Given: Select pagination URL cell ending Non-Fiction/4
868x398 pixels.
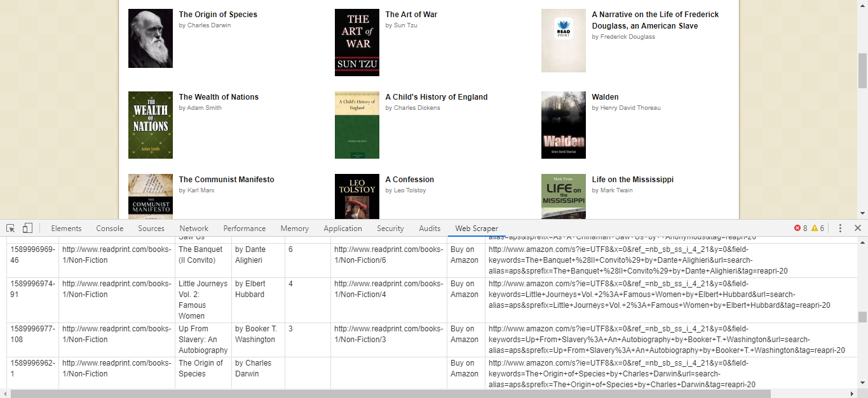Looking at the screenshot, I should click(x=389, y=300).
